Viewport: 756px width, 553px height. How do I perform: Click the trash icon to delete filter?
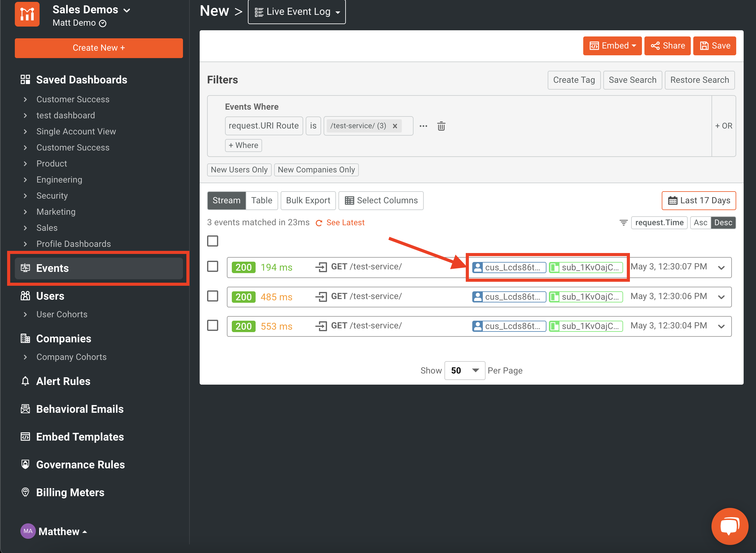coord(441,126)
